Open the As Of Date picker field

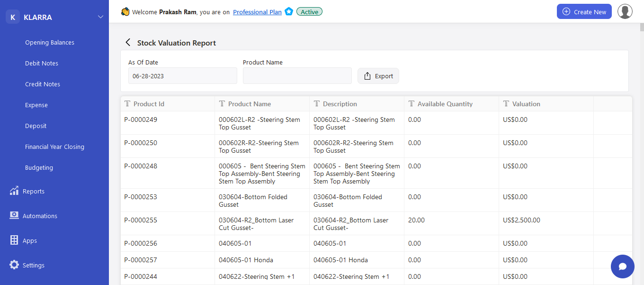pyautogui.click(x=183, y=76)
